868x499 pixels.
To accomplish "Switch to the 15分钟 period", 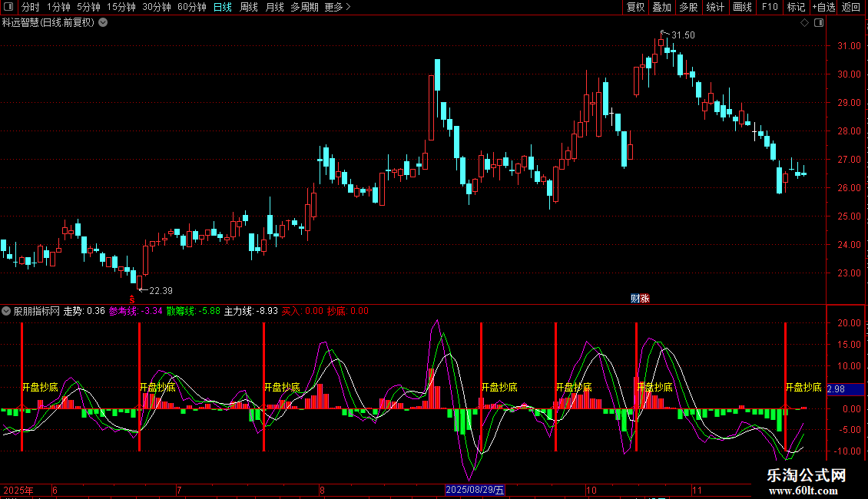I will [x=121, y=7].
